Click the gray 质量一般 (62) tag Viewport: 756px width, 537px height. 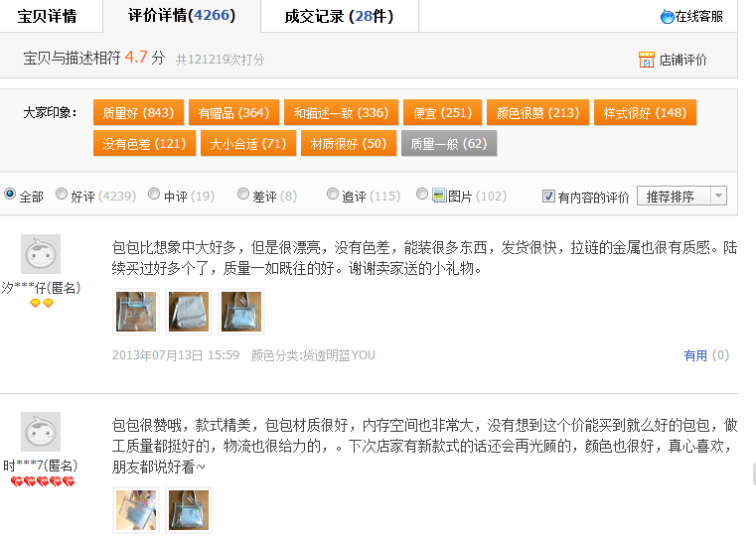click(449, 144)
